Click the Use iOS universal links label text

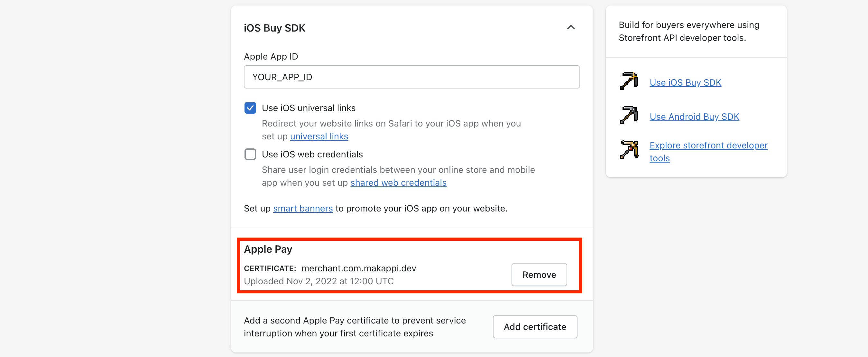(x=308, y=108)
